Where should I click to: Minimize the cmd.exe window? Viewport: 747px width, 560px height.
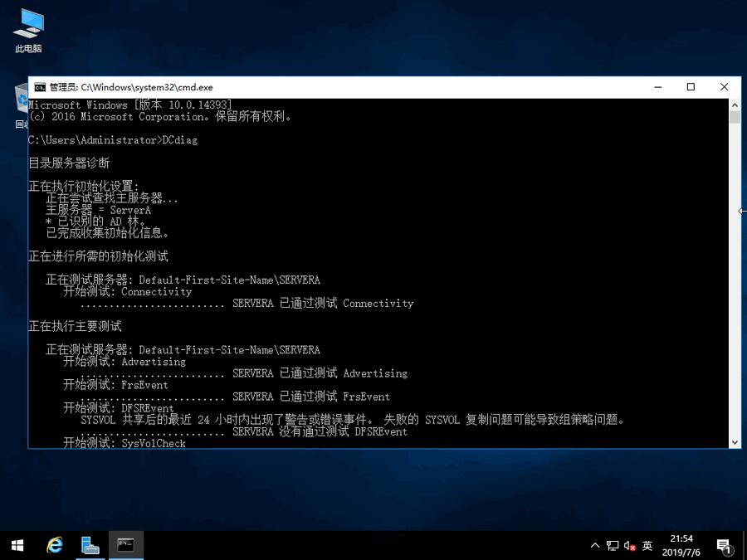point(657,87)
